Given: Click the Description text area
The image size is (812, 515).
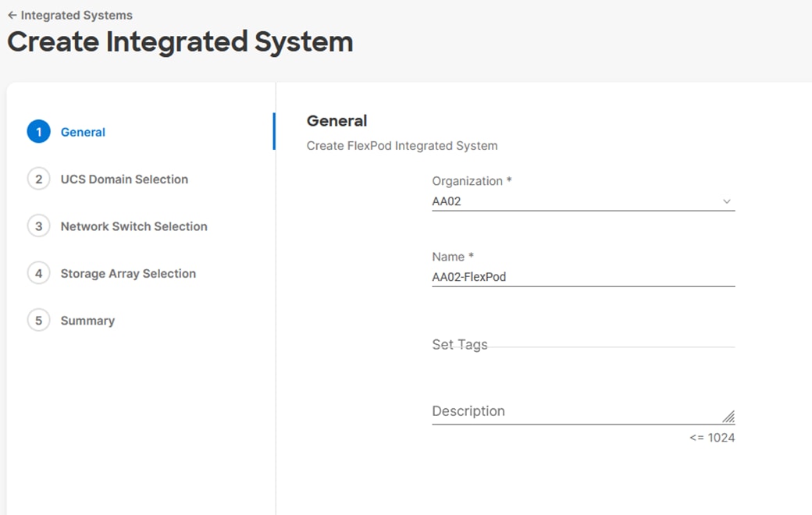Looking at the screenshot, I should 583,411.
